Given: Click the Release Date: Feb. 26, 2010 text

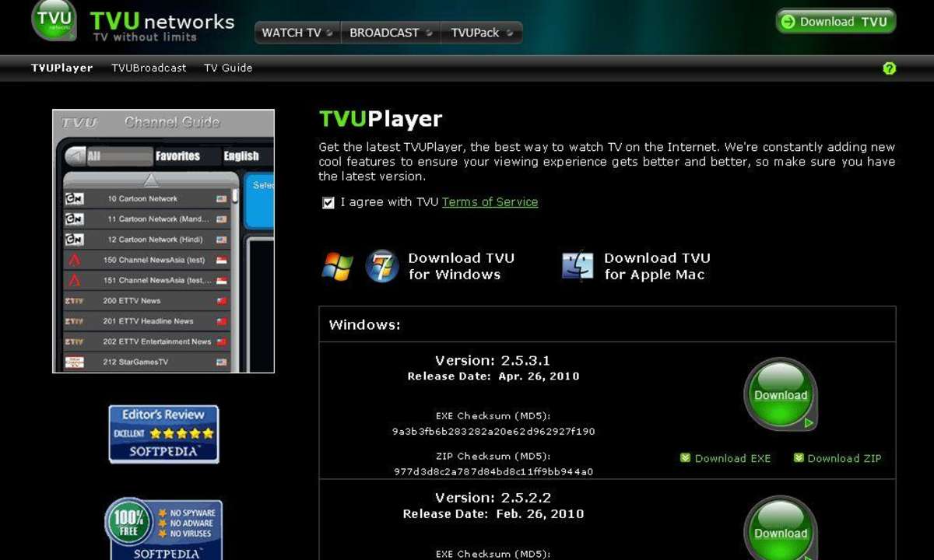Looking at the screenshot, I should pos(493,514).
